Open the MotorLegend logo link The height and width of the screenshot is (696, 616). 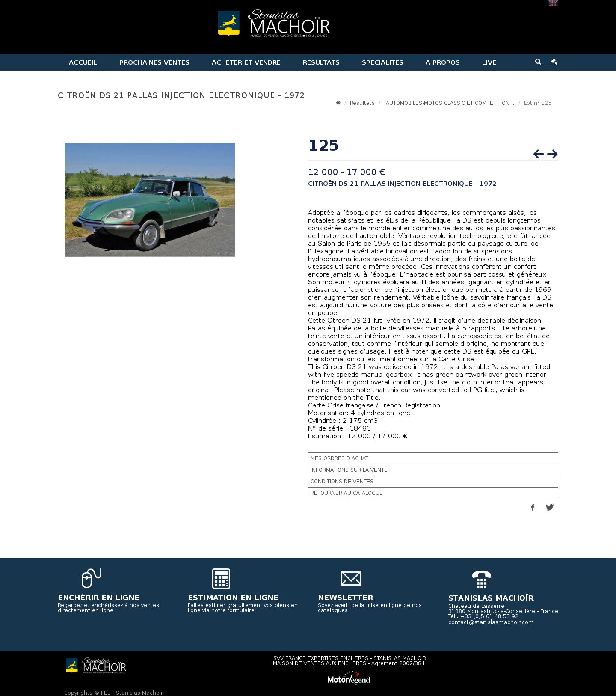click(349, 678)
